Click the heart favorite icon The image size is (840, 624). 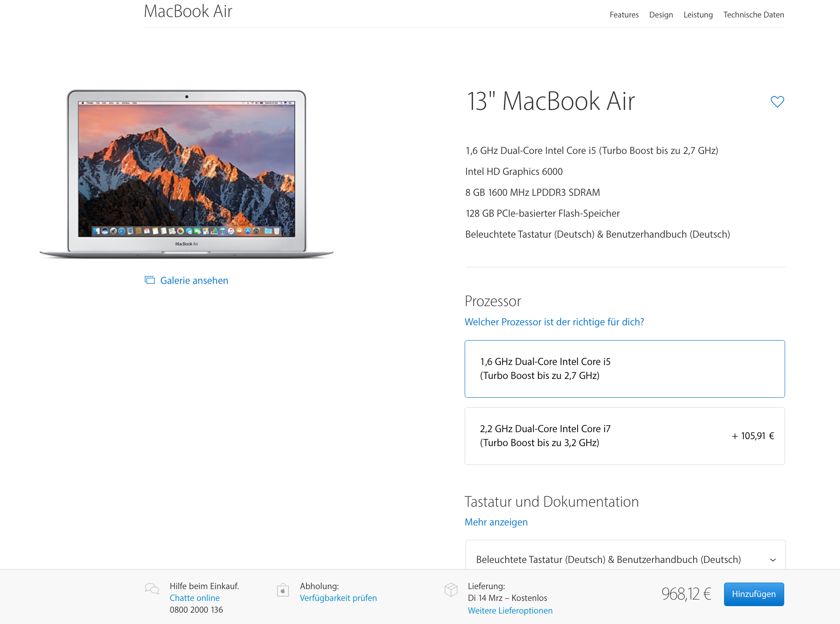pos(777,102)
